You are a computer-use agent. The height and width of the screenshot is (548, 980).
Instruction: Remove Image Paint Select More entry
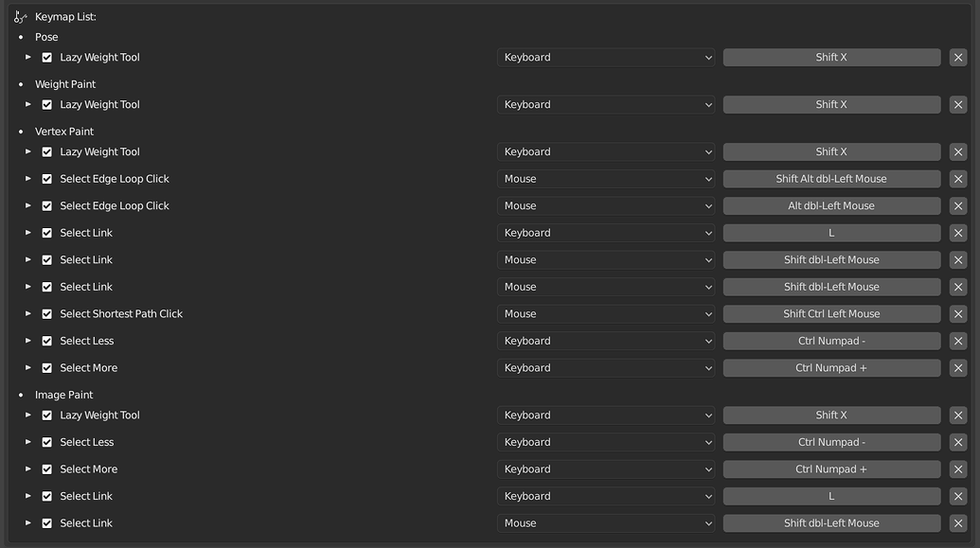[958, 469]
